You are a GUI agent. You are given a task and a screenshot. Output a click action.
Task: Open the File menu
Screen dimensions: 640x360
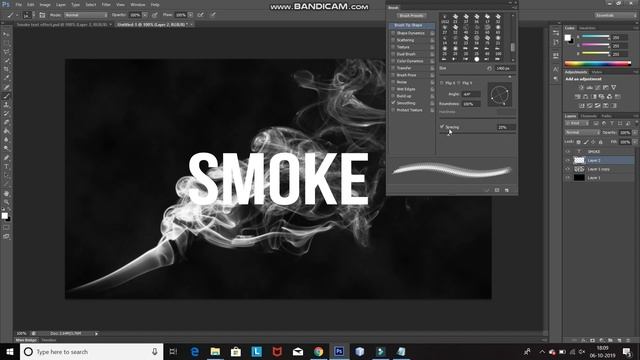[18, 5]
